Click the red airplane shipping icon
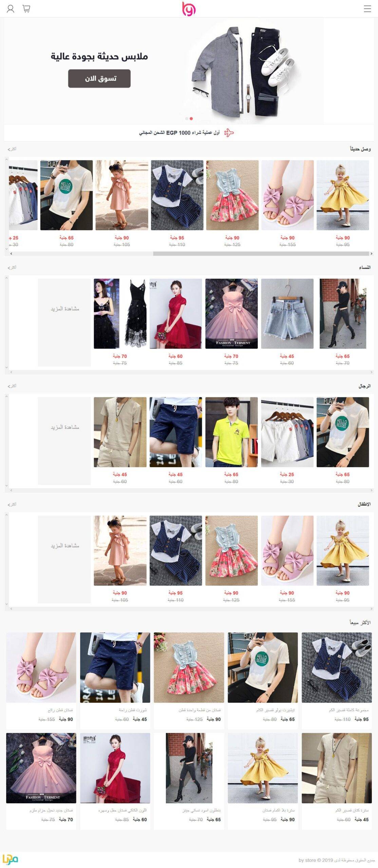 point(229,133)
